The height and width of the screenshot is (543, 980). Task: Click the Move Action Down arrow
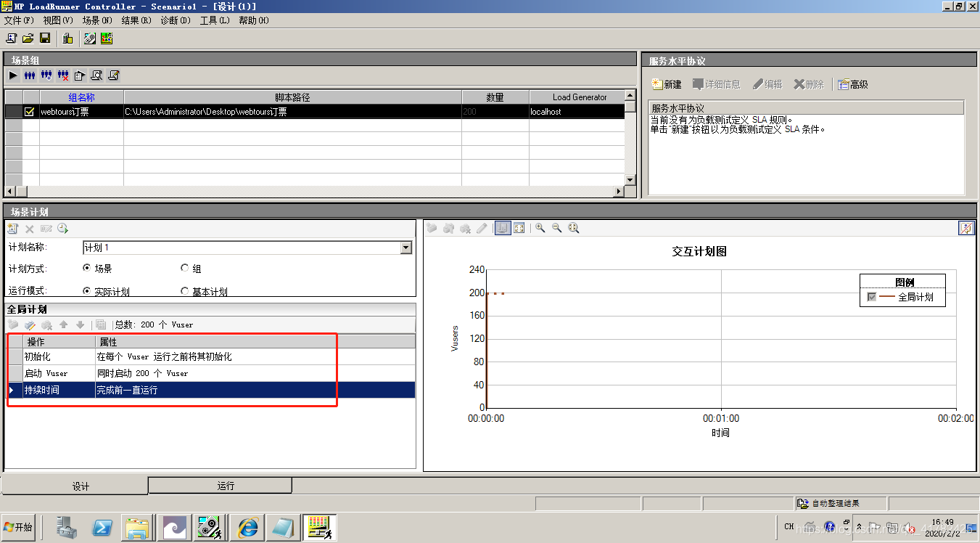81,324
